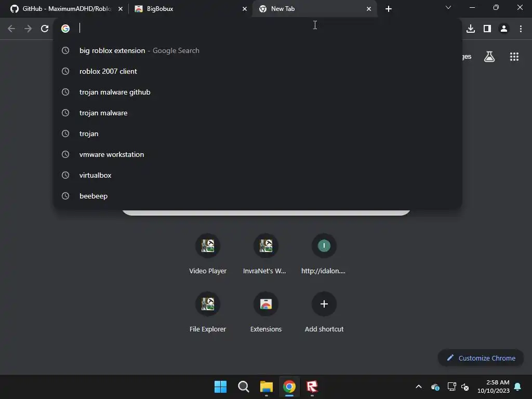Open taskbar Search magnifier
The width and height of the screenshot is (532, 399).
[x=243, y=387]
